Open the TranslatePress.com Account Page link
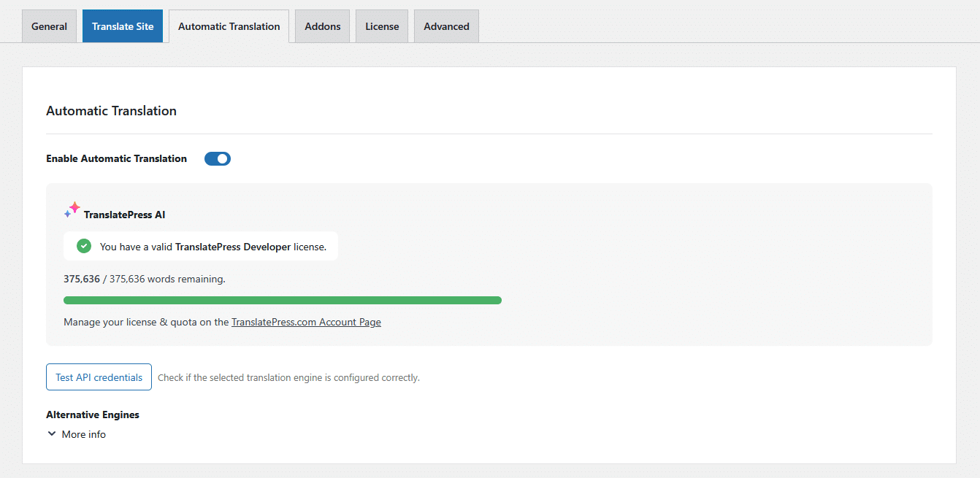 [306, 322]
